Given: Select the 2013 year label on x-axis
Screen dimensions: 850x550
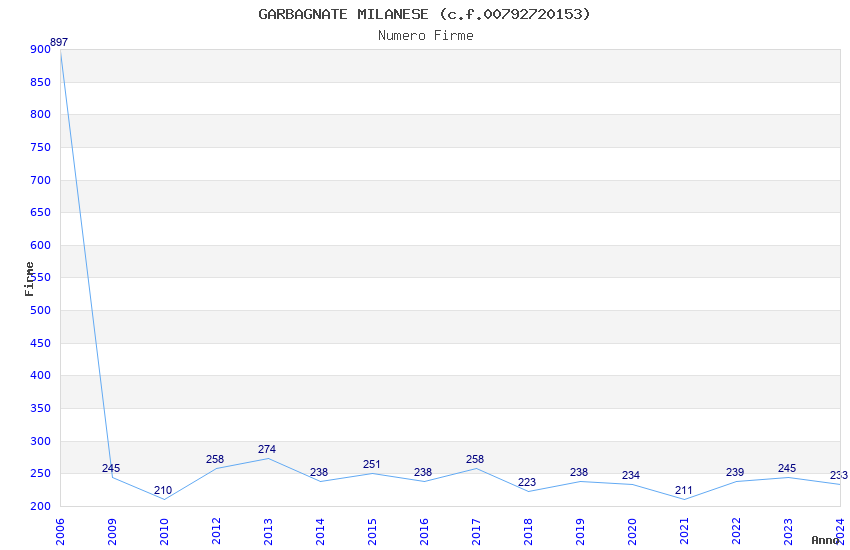Looking at the screenshot, I should 268,532.
